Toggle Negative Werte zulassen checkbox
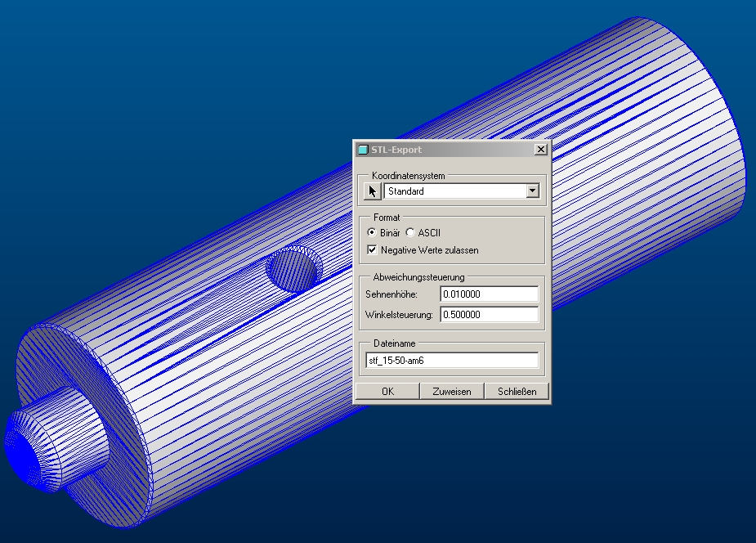Image resolution: width=756 pixels, height=543 pixels. [372, 249]
